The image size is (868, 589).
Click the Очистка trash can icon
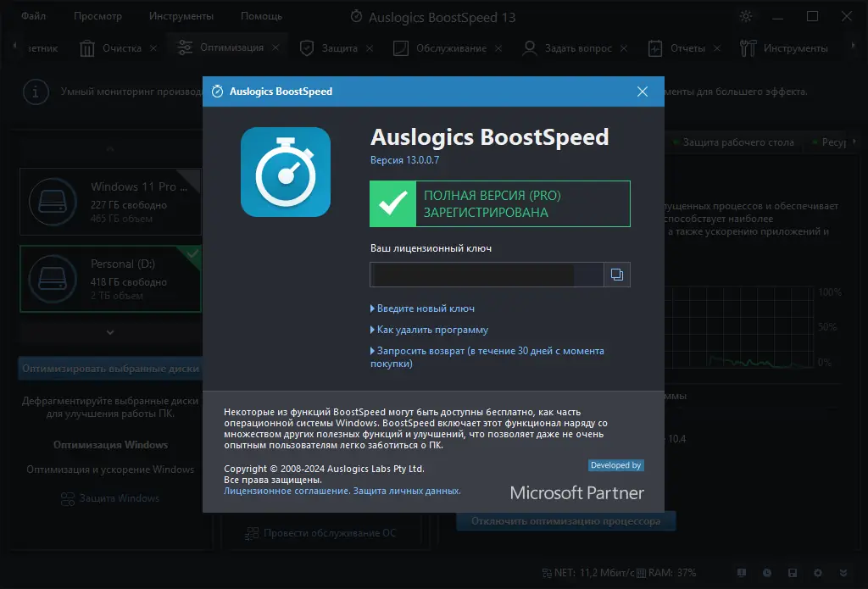[x=87, y=48]
